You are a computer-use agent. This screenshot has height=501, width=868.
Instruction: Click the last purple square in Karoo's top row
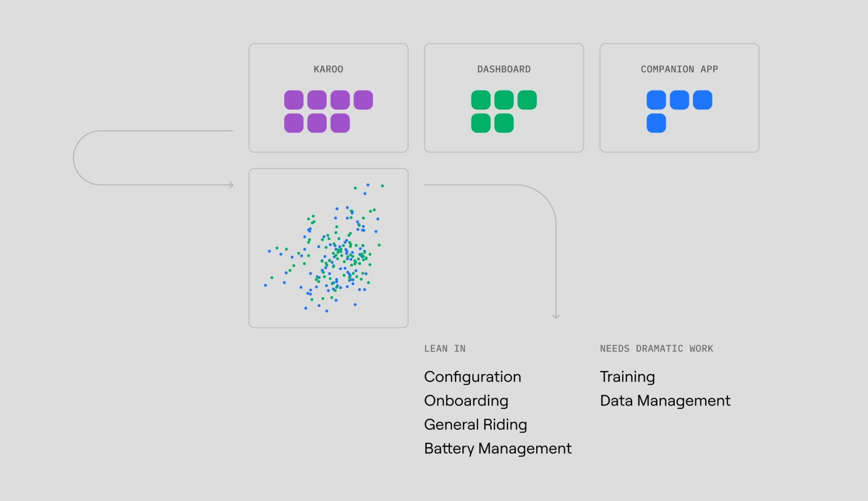pyautogui.click(x=363, y=100)
